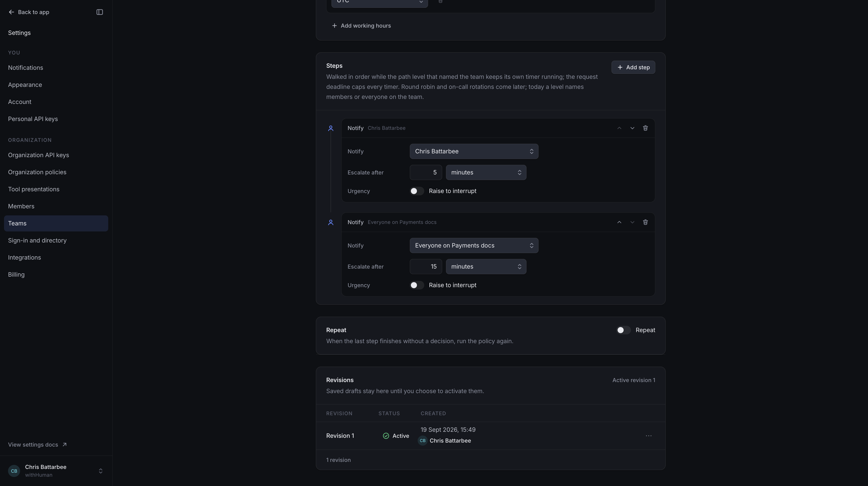Screen dimensions: 868x486
Task: Click REVISION column header
Action: coord(339,413)
